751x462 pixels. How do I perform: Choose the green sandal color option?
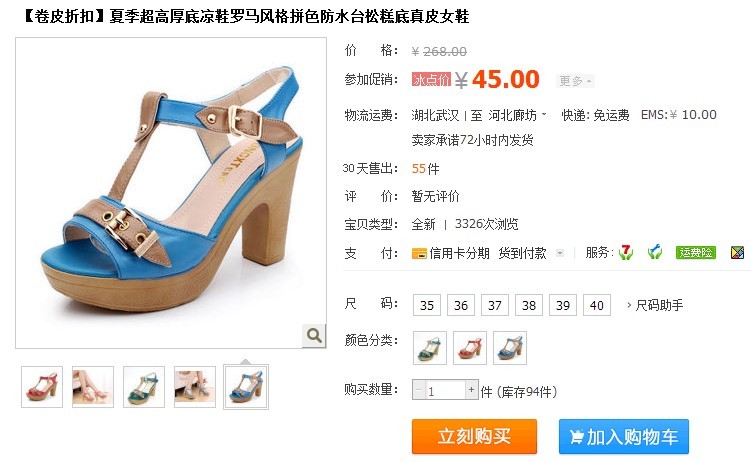coord(430,348)
